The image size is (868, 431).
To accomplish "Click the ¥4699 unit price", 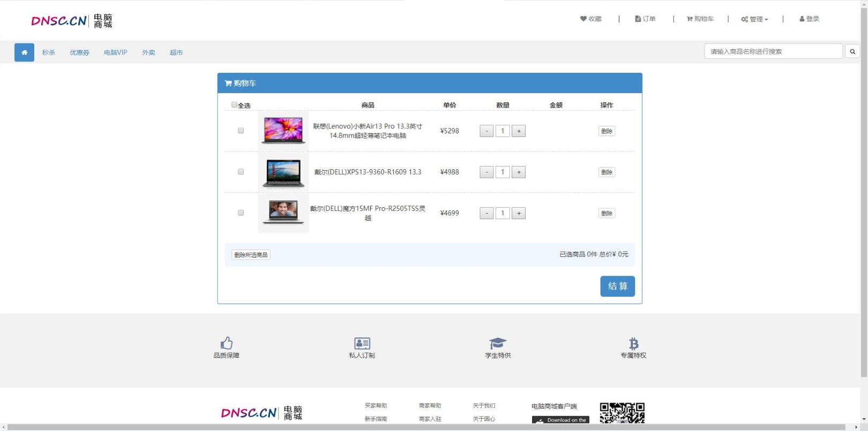I will tap(450, 213).
